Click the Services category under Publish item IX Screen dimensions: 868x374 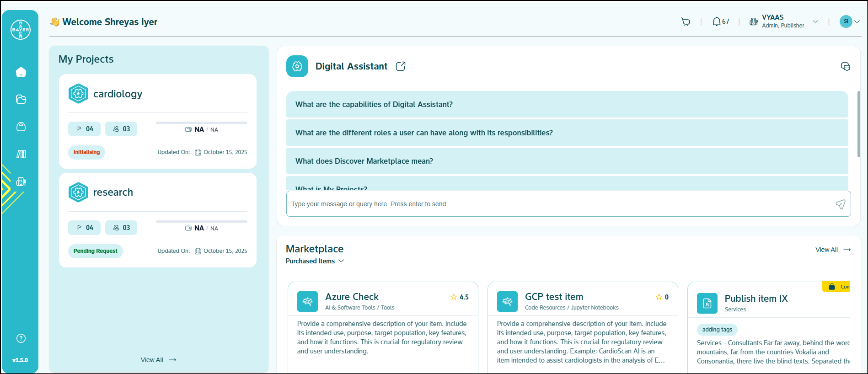pos(735,310)
